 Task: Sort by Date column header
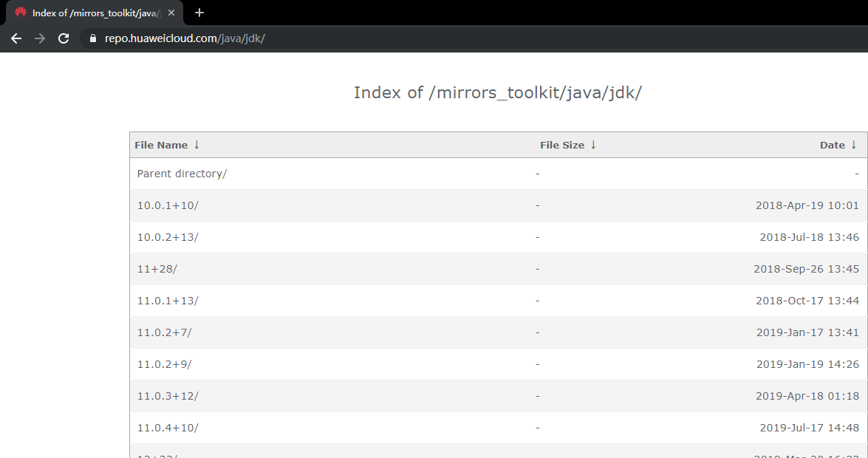832,145
